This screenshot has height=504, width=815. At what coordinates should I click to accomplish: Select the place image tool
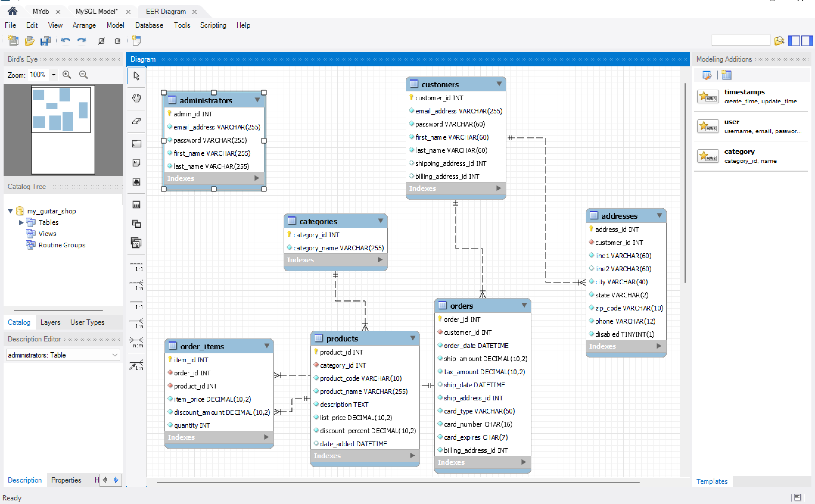click(x=136, y=182)
